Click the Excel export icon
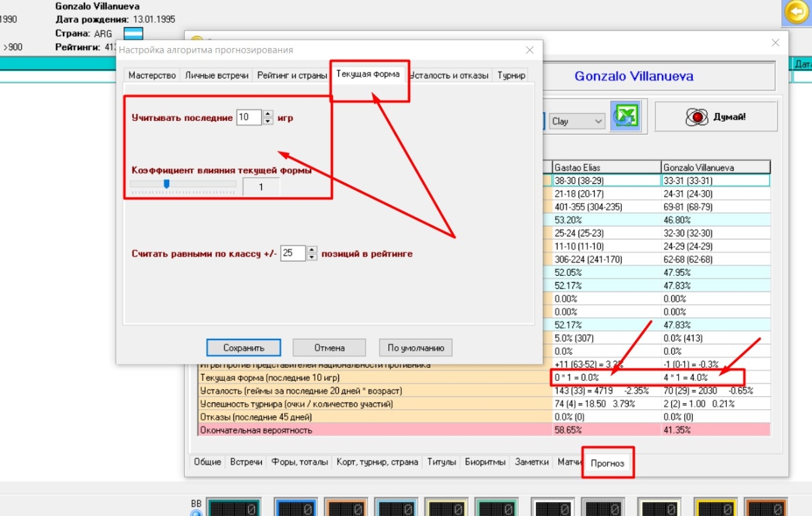This screenshot has width=812, height=516. coord(625,117)
